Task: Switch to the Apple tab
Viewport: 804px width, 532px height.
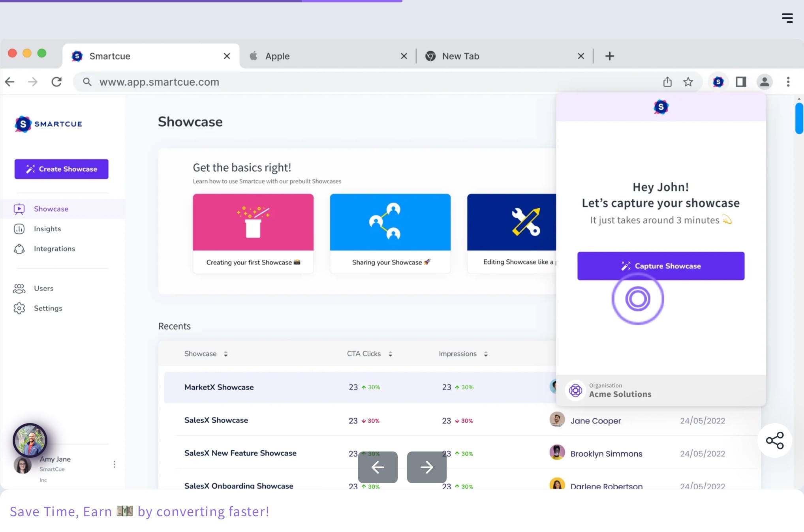Action: [277, 56]
